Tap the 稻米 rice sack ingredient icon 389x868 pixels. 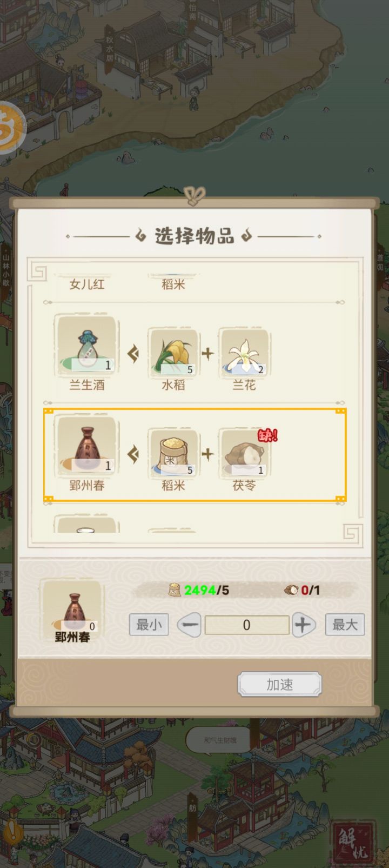click(173, 452)
